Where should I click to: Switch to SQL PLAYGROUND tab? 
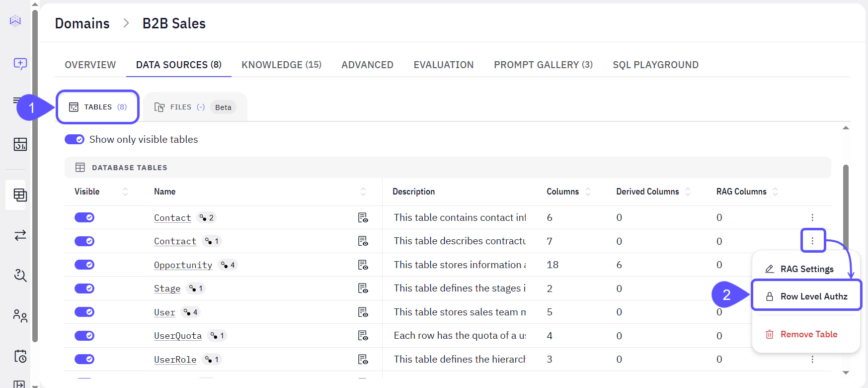tap(655, 65)
